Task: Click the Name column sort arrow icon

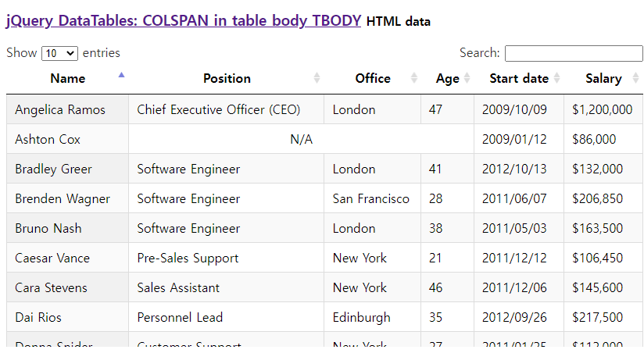Action: point(121,75)
